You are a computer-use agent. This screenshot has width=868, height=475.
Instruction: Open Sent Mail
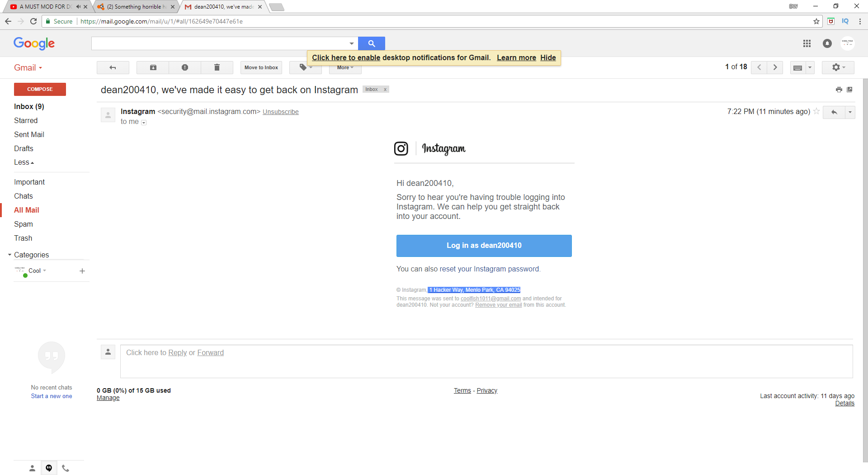(29, 135)
